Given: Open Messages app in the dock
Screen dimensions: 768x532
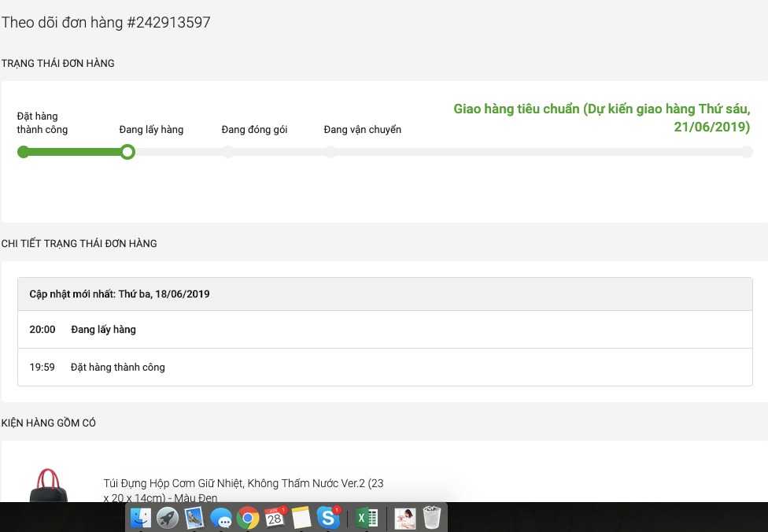Looking at the screenshot, I should click(x=221, y=518).
